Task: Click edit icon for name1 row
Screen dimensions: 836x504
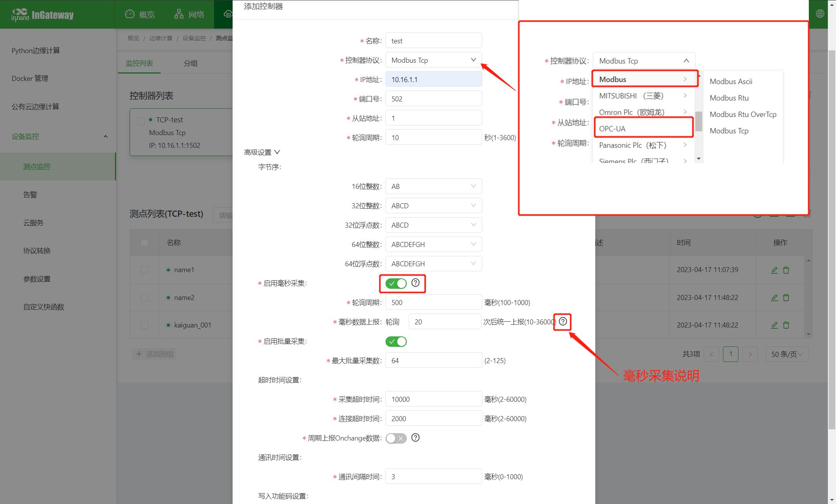Action: [774, 270]
